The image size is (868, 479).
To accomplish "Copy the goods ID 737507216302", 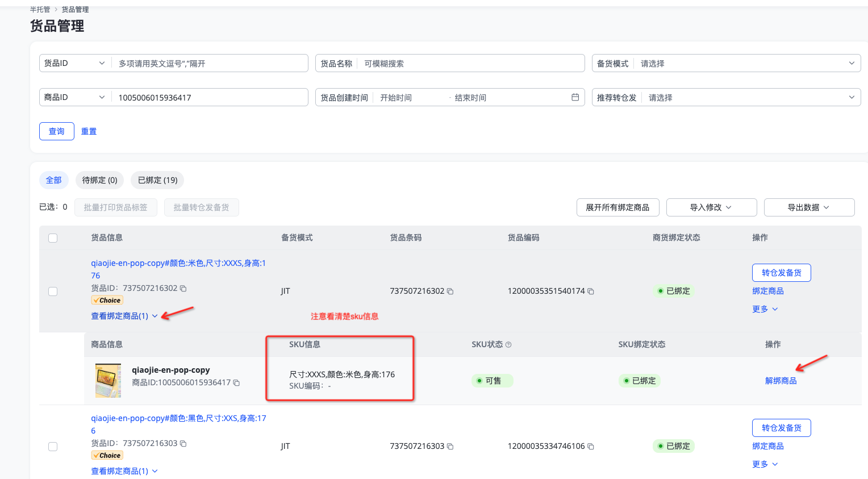I will 183,289.
